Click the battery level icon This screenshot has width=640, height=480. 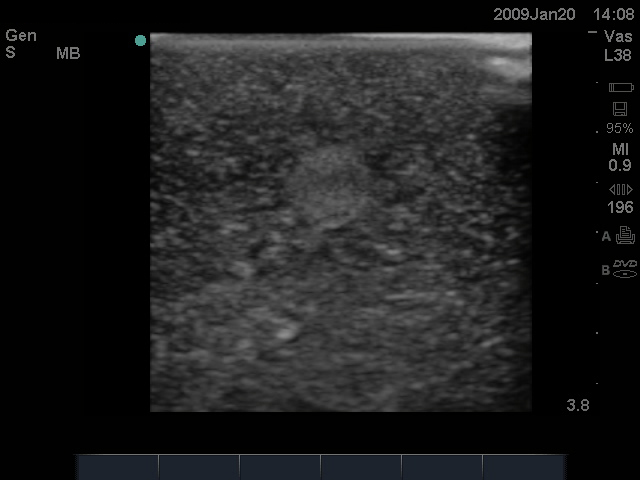pyautogui.click(x=620, y=88)
